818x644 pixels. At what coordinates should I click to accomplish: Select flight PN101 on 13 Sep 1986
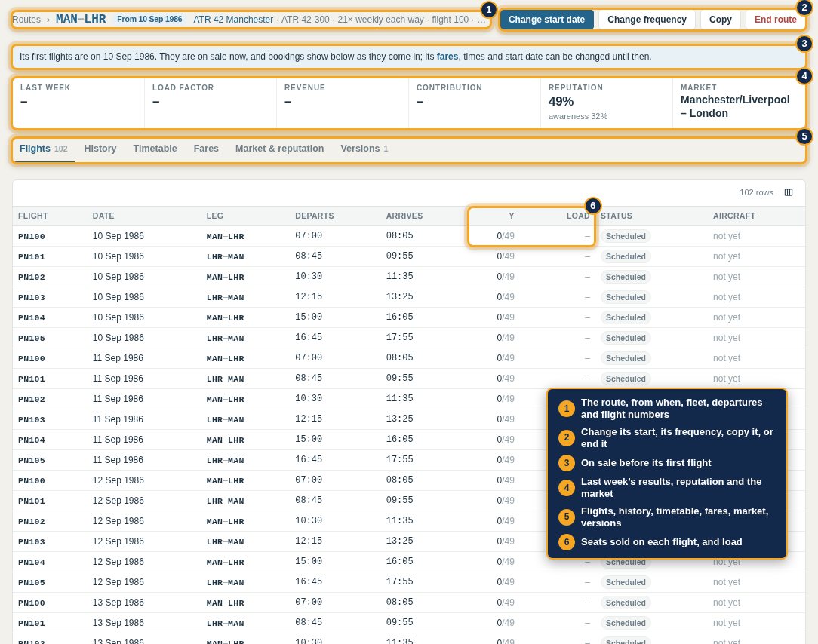[408, 623]
